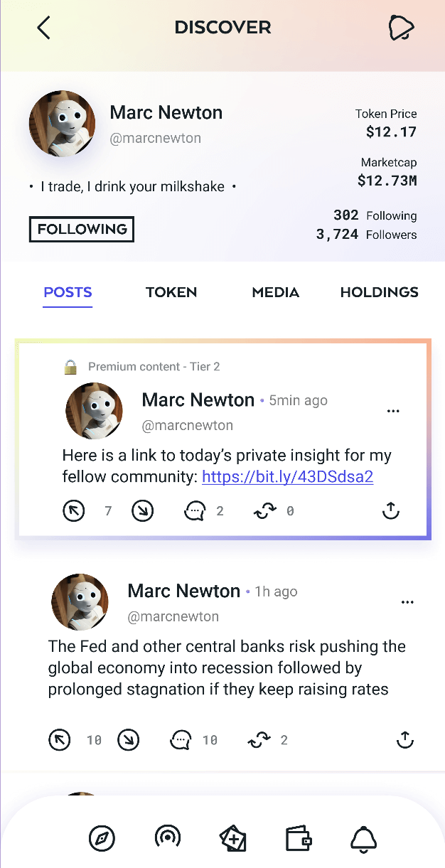Open comments on the premium post

[x=195, y=510]
